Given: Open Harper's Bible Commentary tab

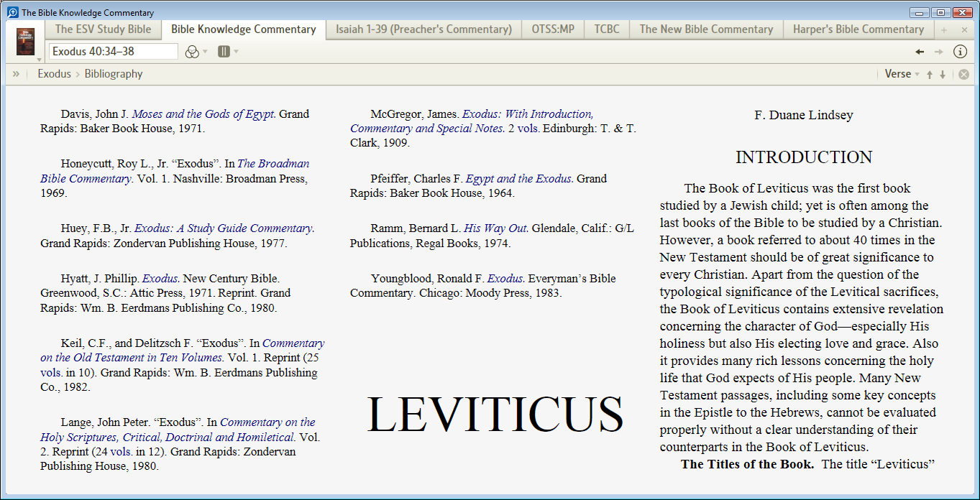Looking at the screenshot, I should [858, 29].
